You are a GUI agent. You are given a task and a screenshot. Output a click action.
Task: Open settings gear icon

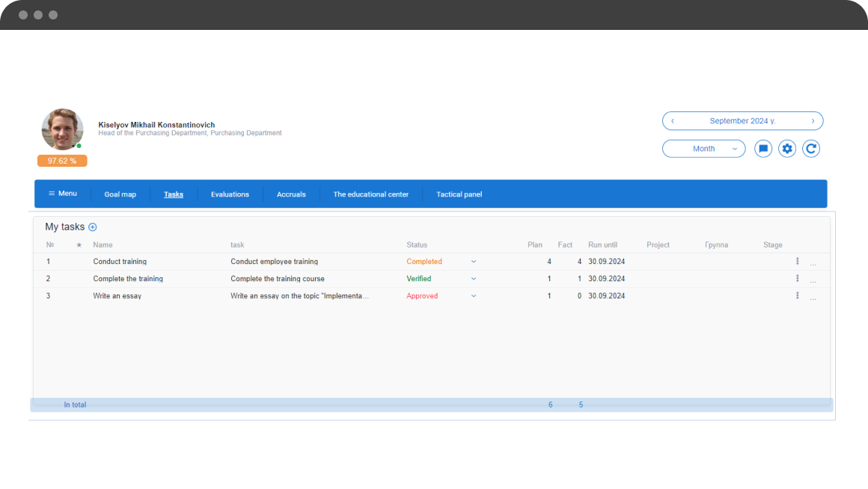click(786, 149)
